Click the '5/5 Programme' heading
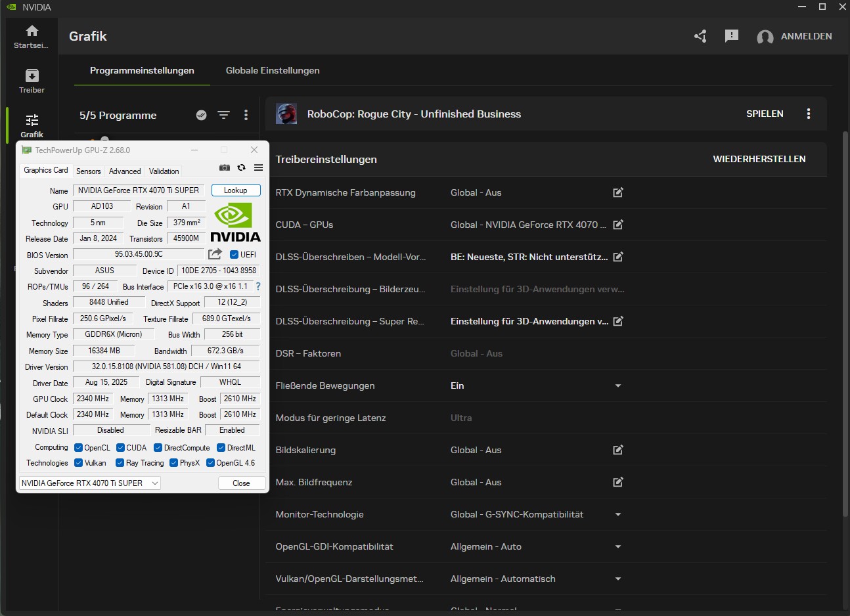Viewport: 850px width, 616px height. tap(118, 115)
